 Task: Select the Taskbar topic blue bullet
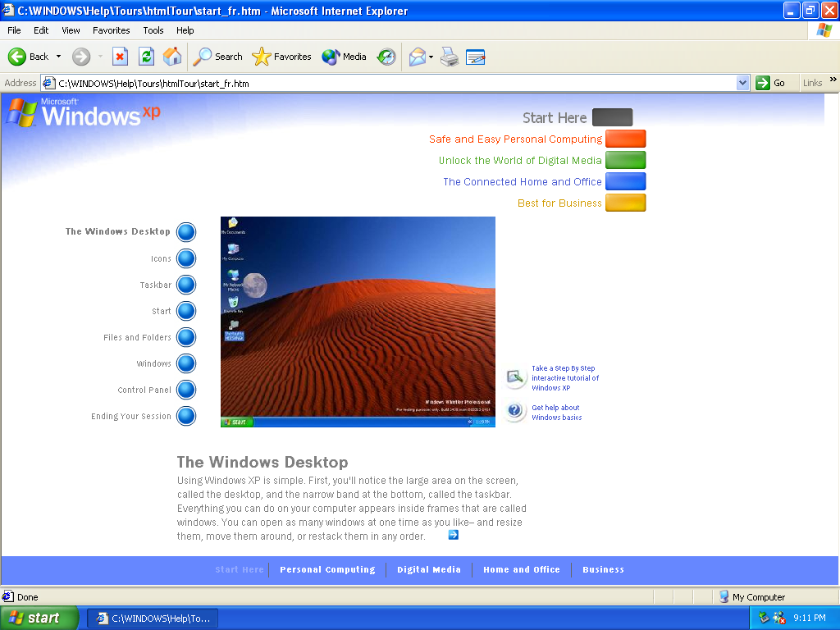coord(186,285)
